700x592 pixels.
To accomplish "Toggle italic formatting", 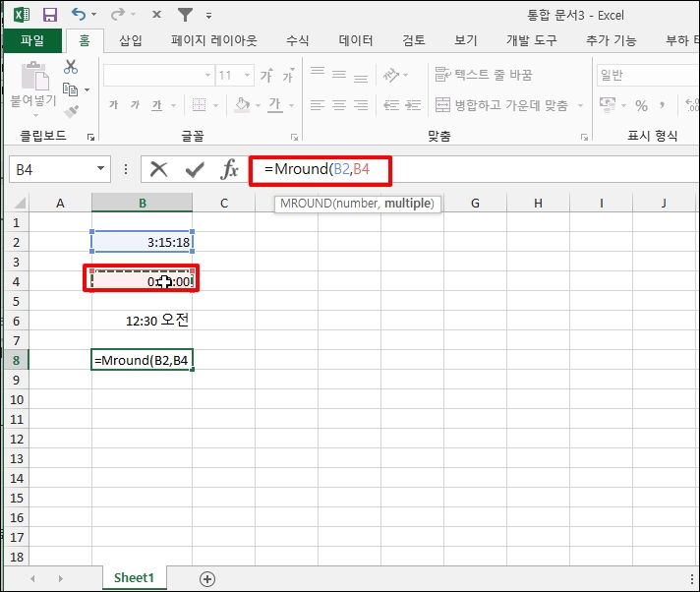I will 135,105.
